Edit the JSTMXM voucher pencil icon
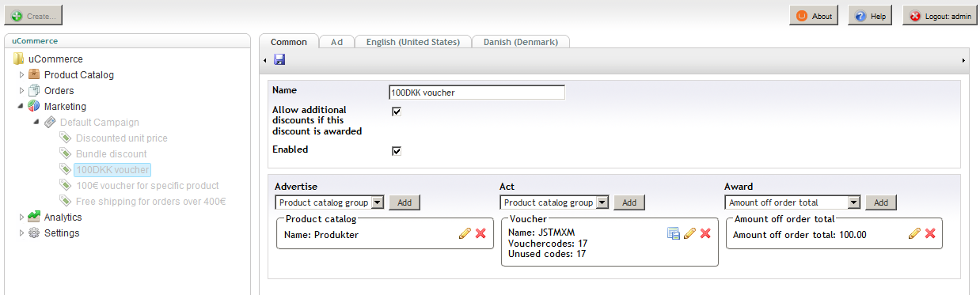Viewport: 980px width, 295px height. point(689,233)
